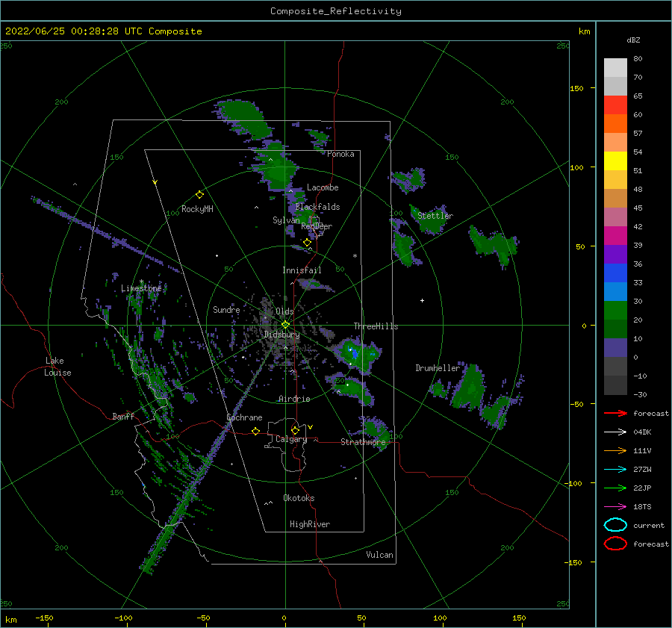Click the white asterisk marker above Limestone
Screen dimensions: 672x628
point(141,282)
